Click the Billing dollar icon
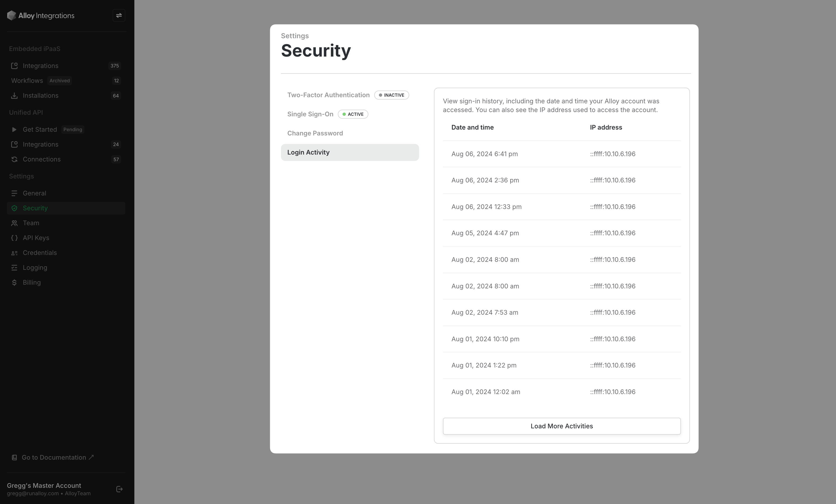Viewport: 836px width, 504px height. [14, 283]
